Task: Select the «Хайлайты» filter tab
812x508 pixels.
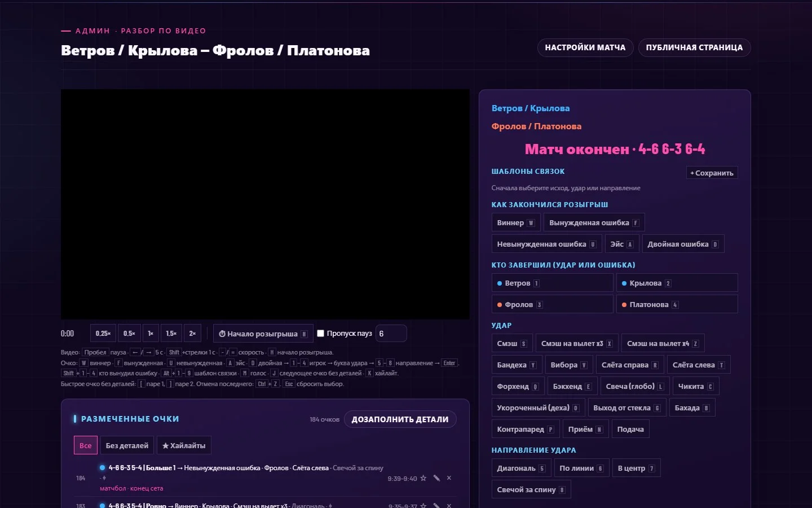Action: click(x=184, y=445)
